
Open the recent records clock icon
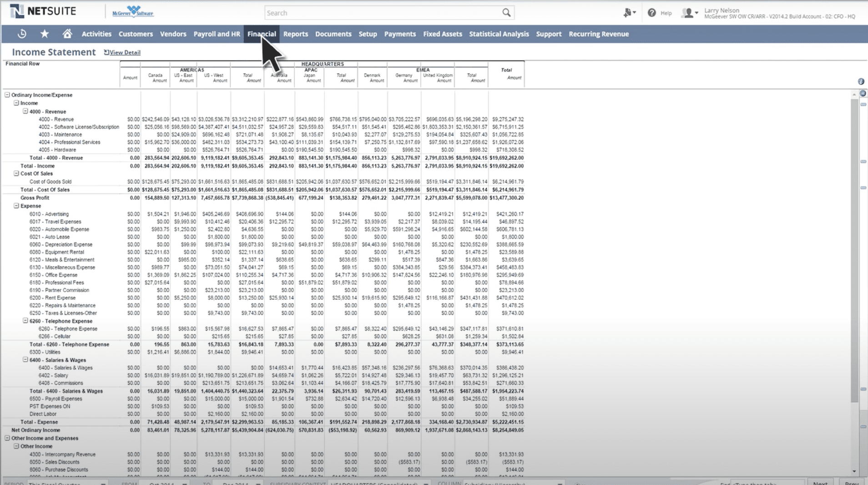tap(21, 34)
